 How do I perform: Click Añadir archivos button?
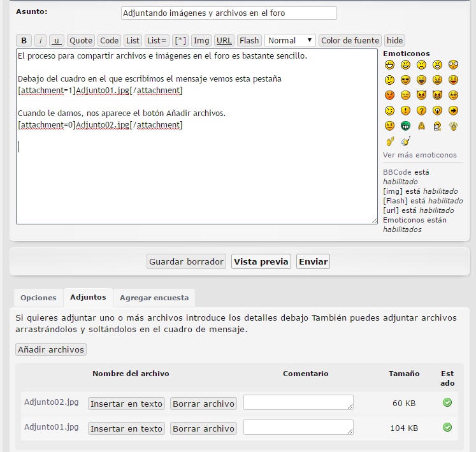tap(51, 349)
